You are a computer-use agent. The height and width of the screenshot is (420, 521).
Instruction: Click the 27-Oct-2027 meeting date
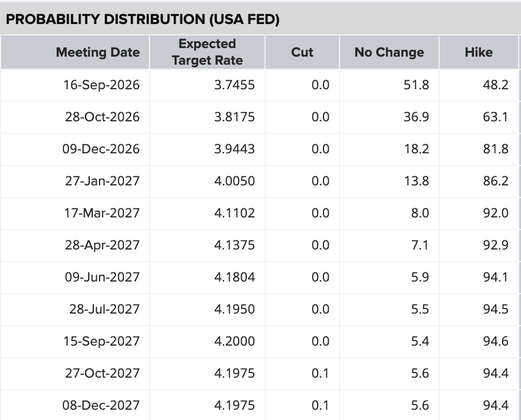pos(102,373)
